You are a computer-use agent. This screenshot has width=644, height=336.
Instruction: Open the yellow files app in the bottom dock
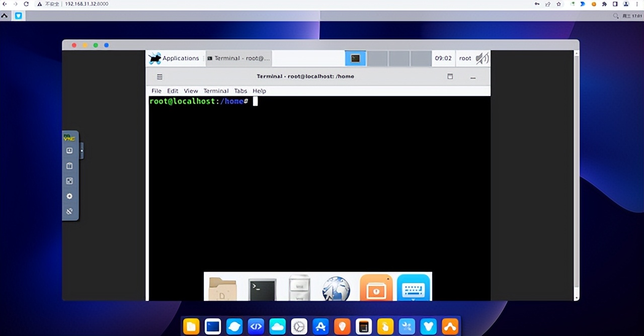click(x=191, y=326)
